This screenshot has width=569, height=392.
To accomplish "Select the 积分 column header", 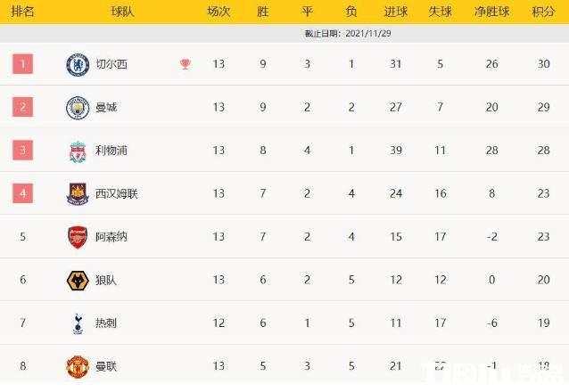I will coord(543,12).
